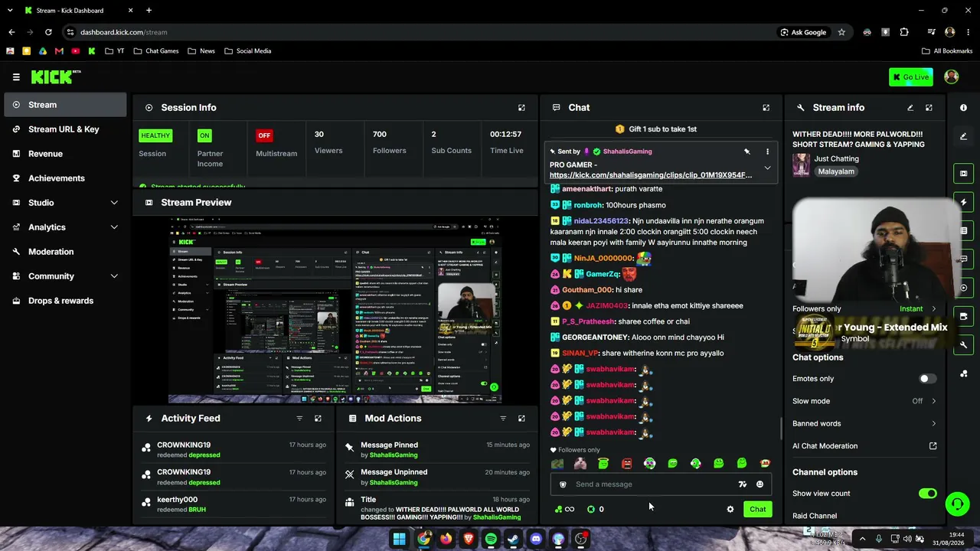
Task: Open the support headset bubble
Action: (957, 504)
